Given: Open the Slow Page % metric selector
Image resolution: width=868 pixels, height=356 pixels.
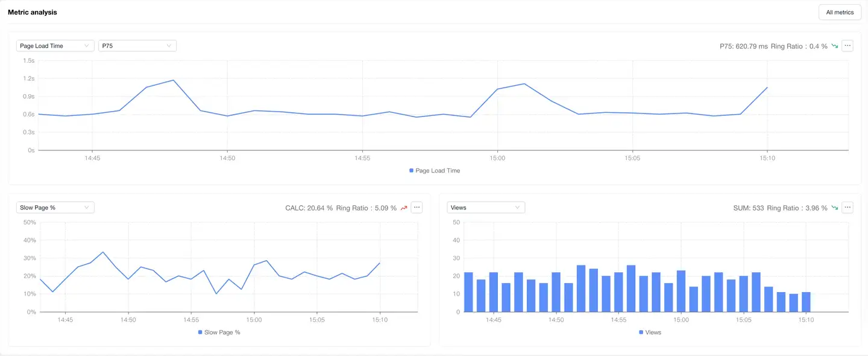Looking at the screenshot, I should click(x=55, y=208).
